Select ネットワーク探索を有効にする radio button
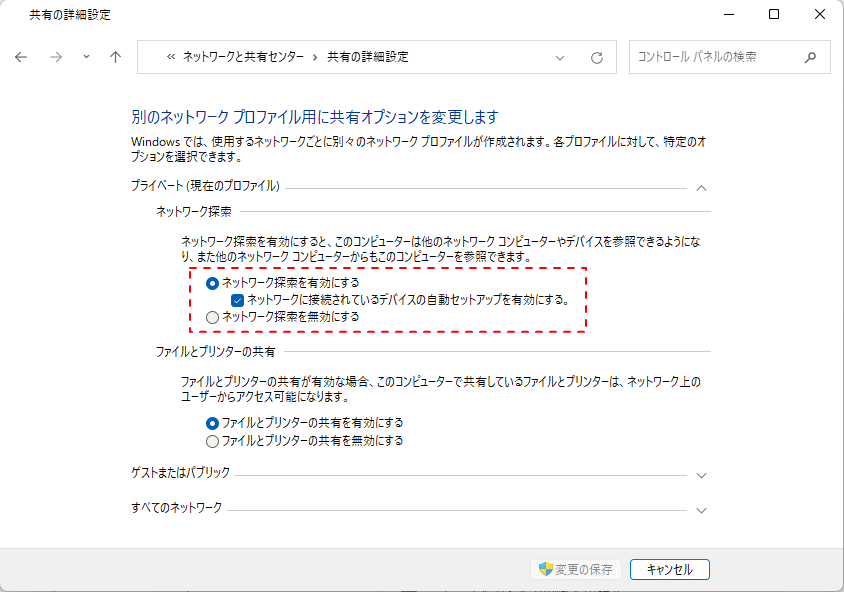Screen dimensions: 844x592 pos(213,283)
